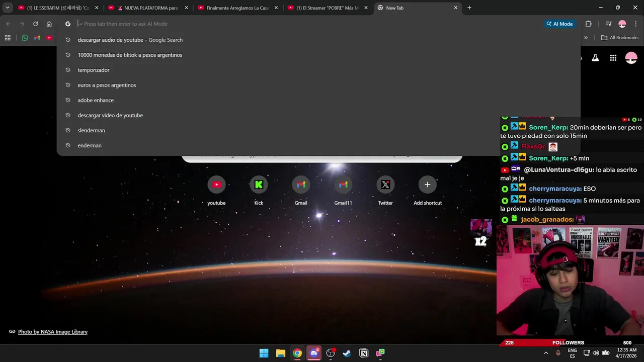
Task: Open the WhatsApp bookmark
Action: tap(25, 38)
